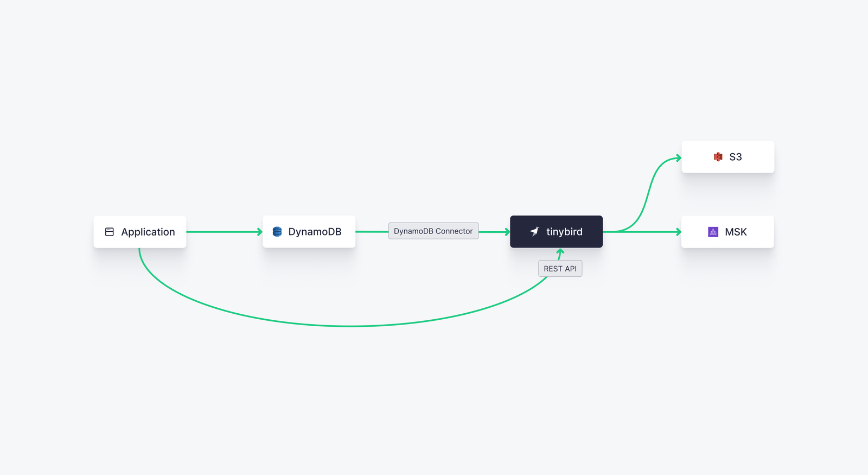Click the purple MSK icon
This screenshot has width=868, height=475.
point(713,232)
